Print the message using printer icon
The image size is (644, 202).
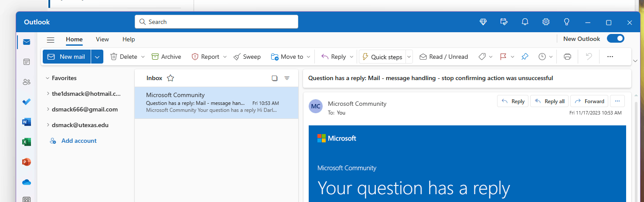[567, 57]
